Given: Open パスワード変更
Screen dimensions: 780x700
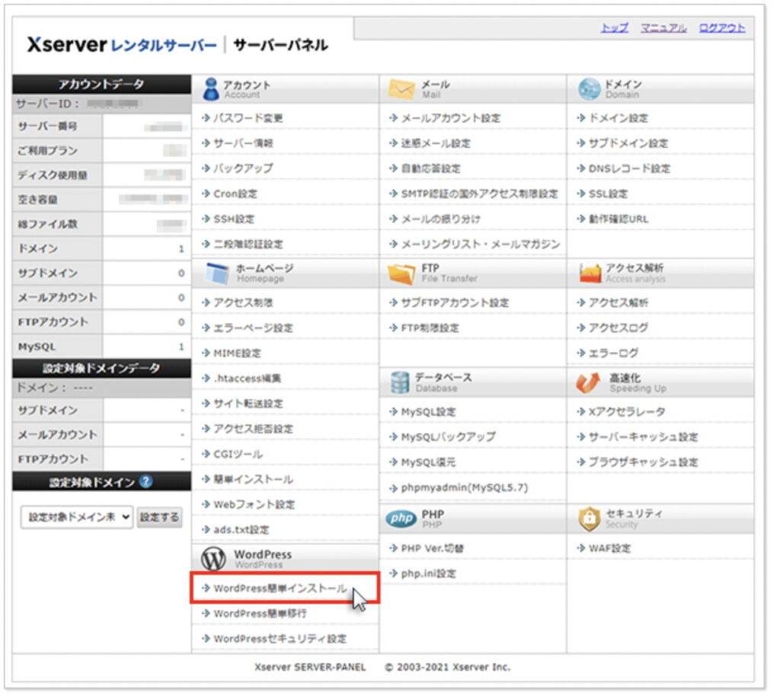Looking at the screenshot, I should (248, 118).
